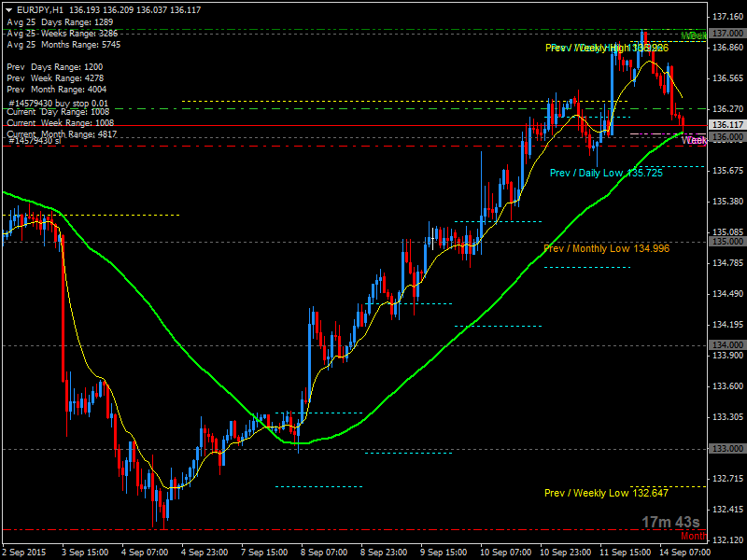
Task: Select the 133.000 price axis label
Action: coord(726,450)
